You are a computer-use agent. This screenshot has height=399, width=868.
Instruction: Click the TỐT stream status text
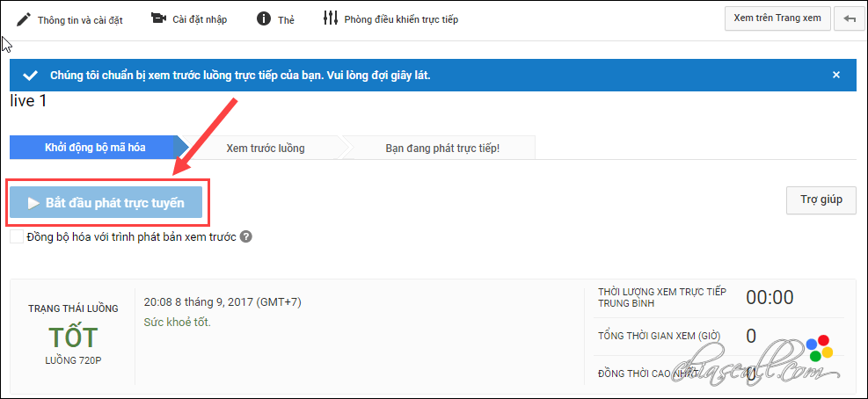pyautogui.click(x=73, y=337)
